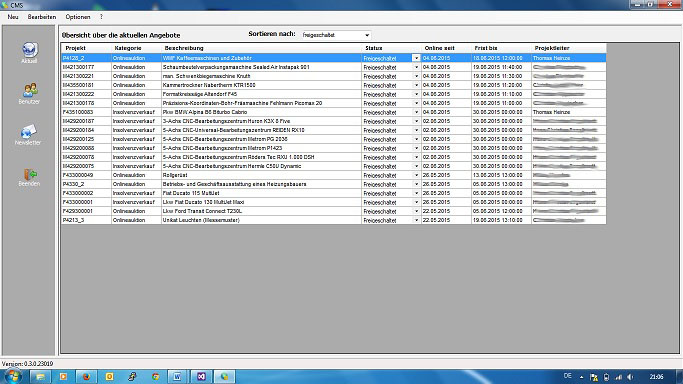
Task: Open the Bearbeiten menu
Action: 42,17
